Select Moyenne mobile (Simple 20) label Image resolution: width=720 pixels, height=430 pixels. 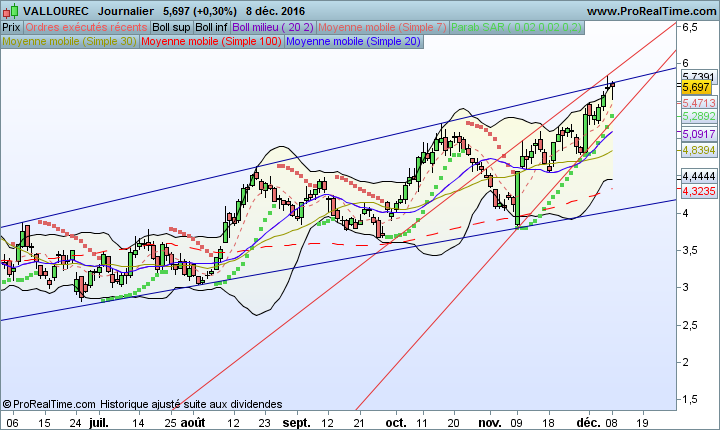(354, 41)
